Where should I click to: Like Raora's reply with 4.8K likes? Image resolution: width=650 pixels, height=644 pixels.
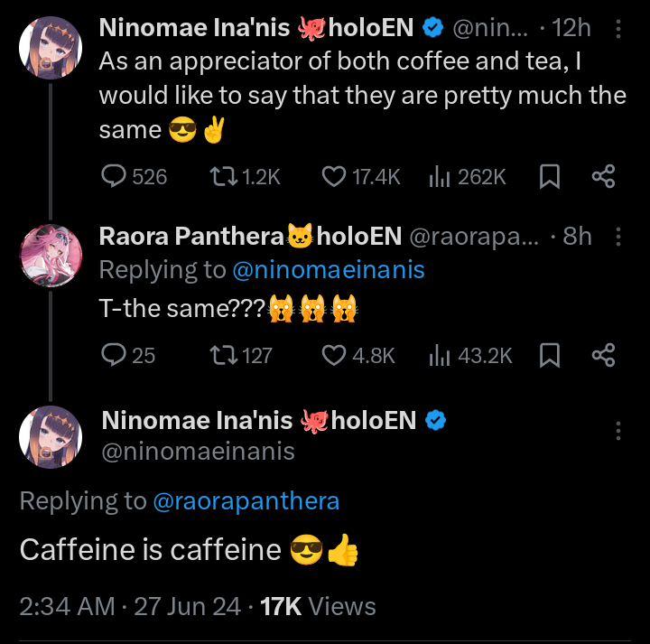click(x=335, y=356)
